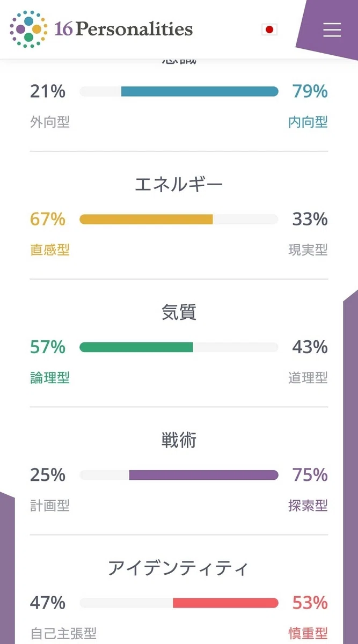358x644 pixels.
Task: Click the green 気質 progress bar
Action: tap(179, 347)
